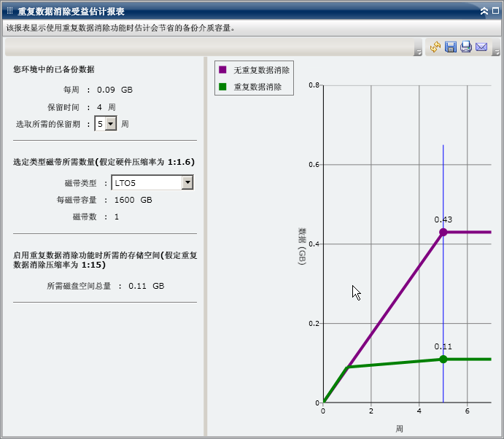
Task: Click the 磁带类型 label
Action: (81, 183)
